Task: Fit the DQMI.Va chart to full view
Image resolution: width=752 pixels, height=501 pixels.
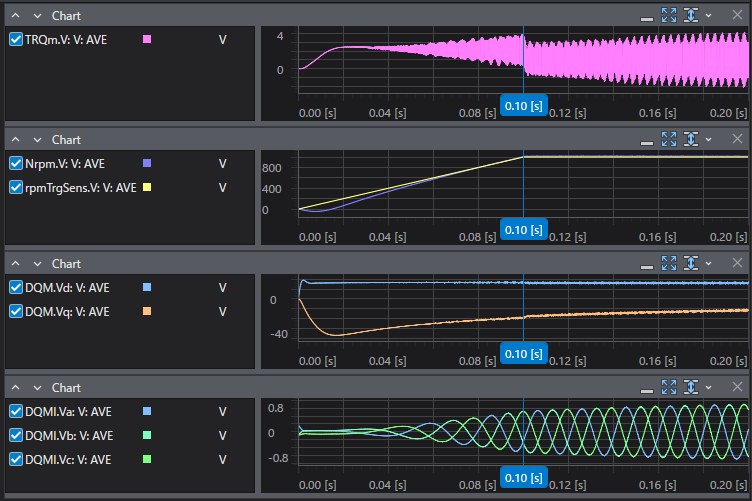Action: coord(669,387)
